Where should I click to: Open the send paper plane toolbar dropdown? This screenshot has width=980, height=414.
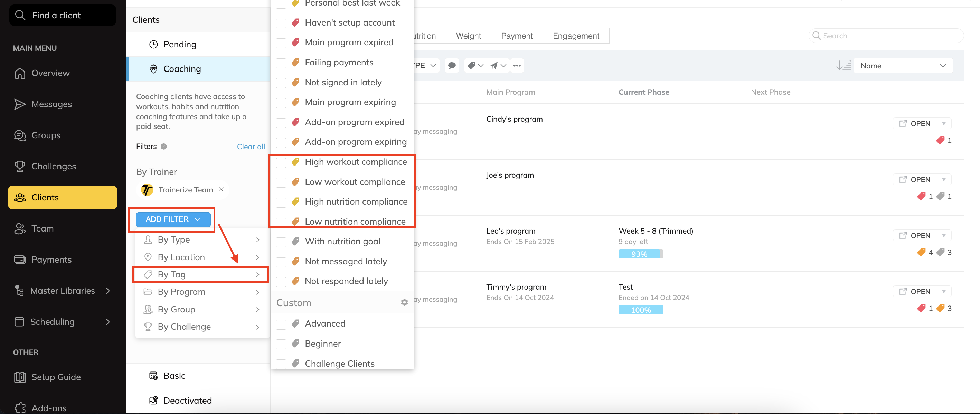click(498, 65)
